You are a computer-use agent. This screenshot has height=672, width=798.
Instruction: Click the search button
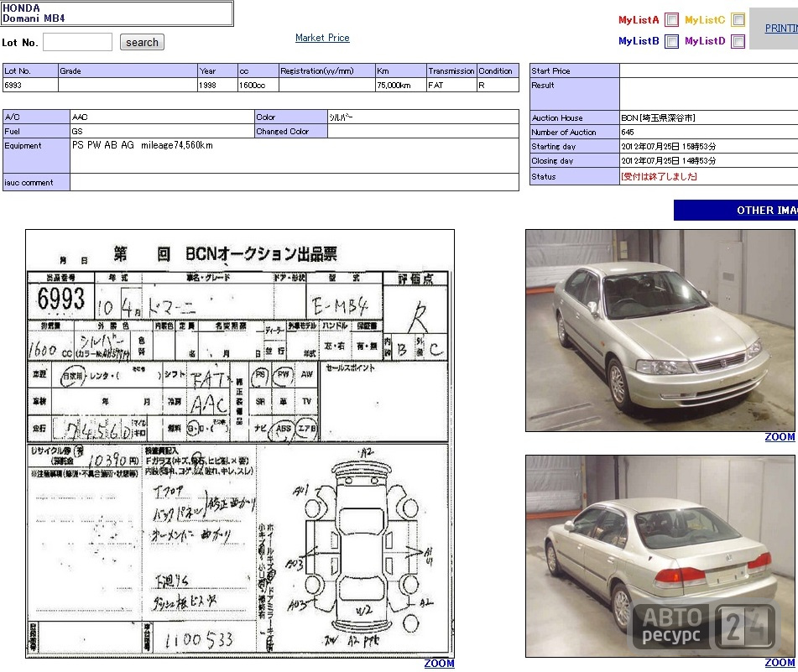click(142, 42)
